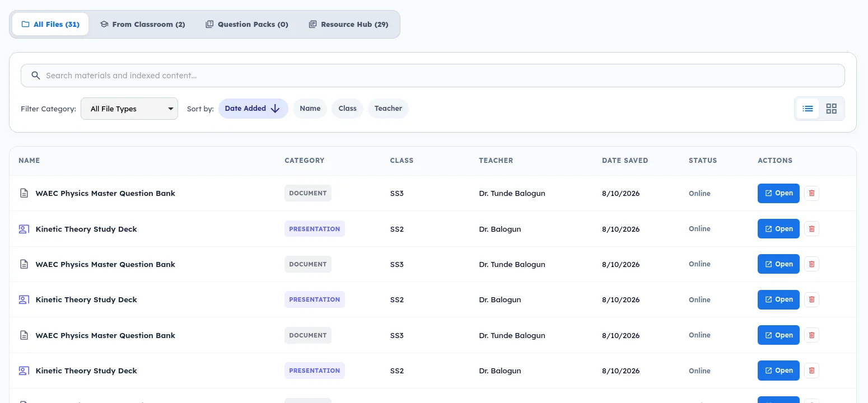
Task: Click the magnifying glass search icon
Action: coord(36,76)
